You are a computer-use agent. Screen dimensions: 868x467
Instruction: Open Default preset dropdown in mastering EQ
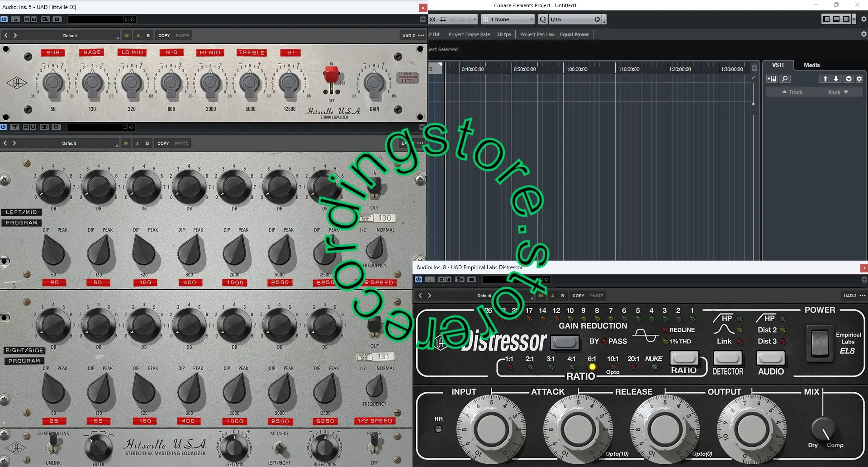click(69, 143)
